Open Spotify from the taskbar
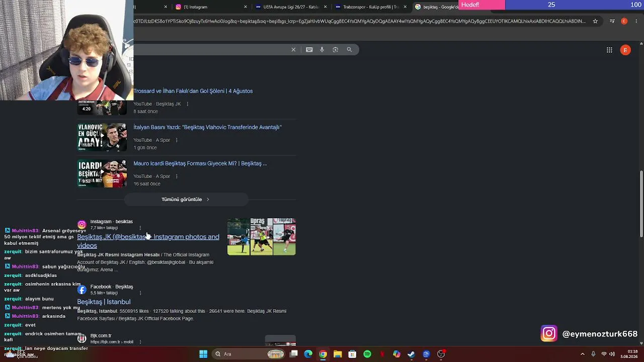This screenshot has width=644, height=362. [367, 354]
